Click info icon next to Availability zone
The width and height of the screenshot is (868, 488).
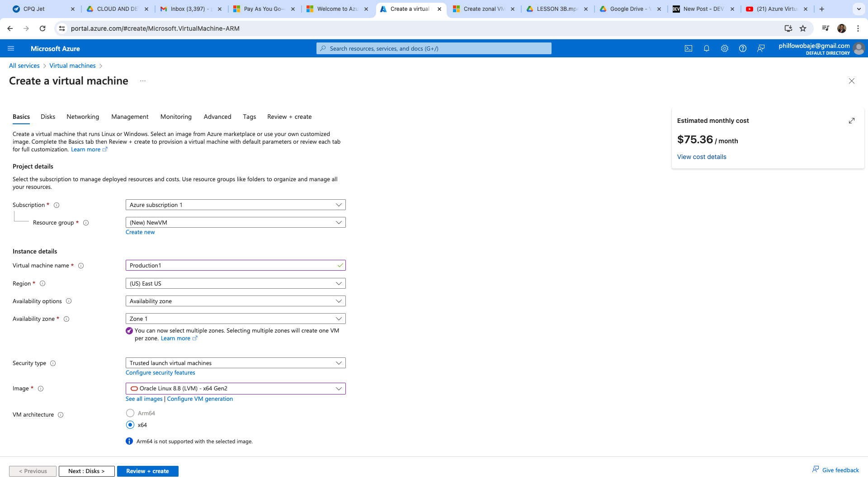tap(66, 319)
